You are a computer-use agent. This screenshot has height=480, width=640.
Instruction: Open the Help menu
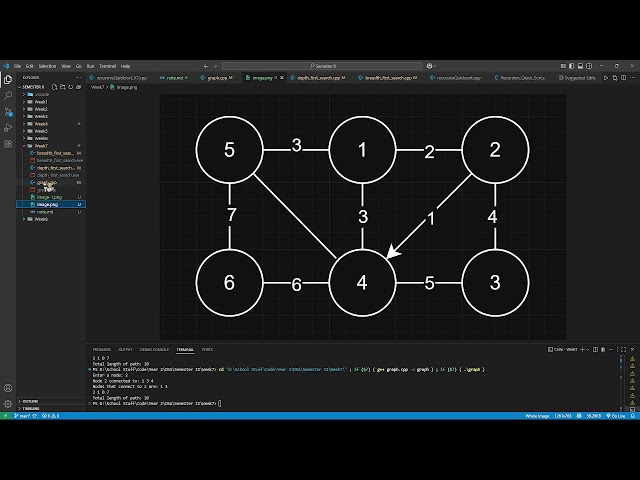[x=125, y=66]
